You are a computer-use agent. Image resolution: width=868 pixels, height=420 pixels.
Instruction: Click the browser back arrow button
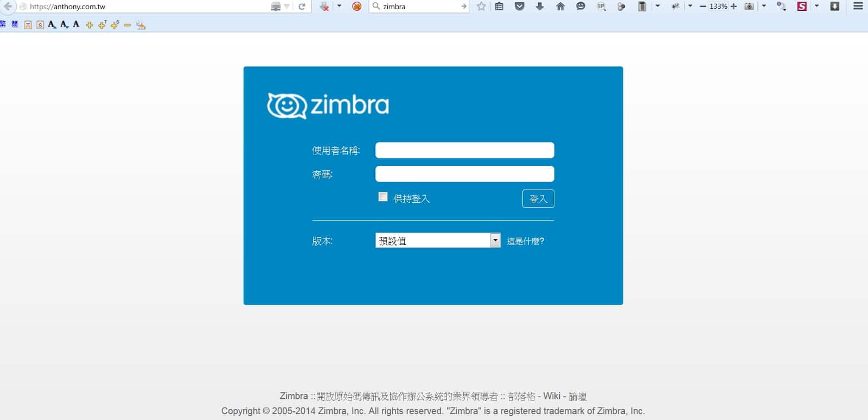pos(8,7)
